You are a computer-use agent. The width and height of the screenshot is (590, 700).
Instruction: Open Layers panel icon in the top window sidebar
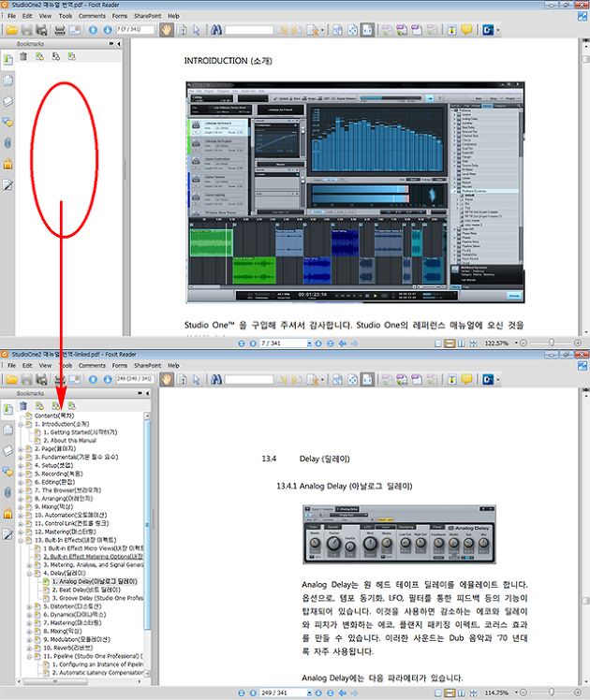pyautogui.click(x=7, y=101)
